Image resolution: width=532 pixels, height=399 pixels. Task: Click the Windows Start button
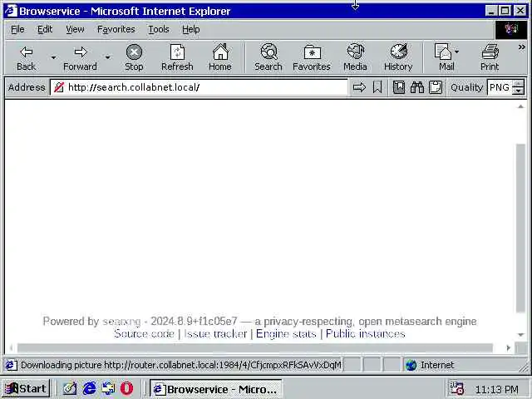pyautogui.click(x=26, y=388)
